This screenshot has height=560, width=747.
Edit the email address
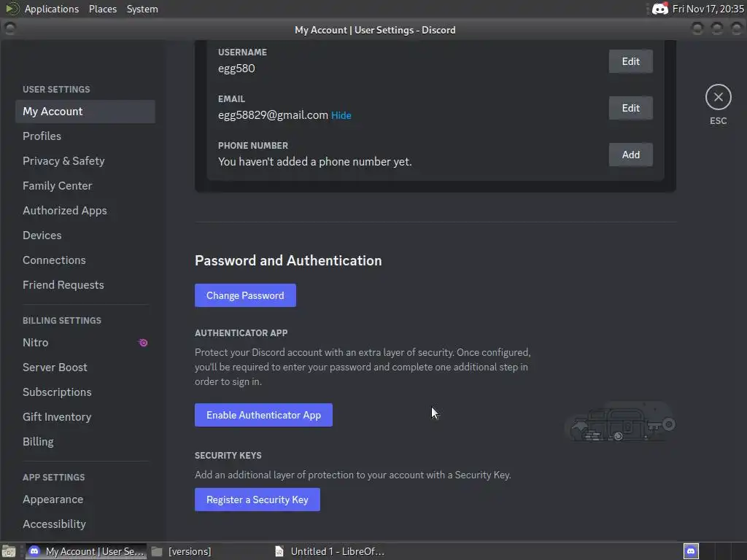pos(630,108)
